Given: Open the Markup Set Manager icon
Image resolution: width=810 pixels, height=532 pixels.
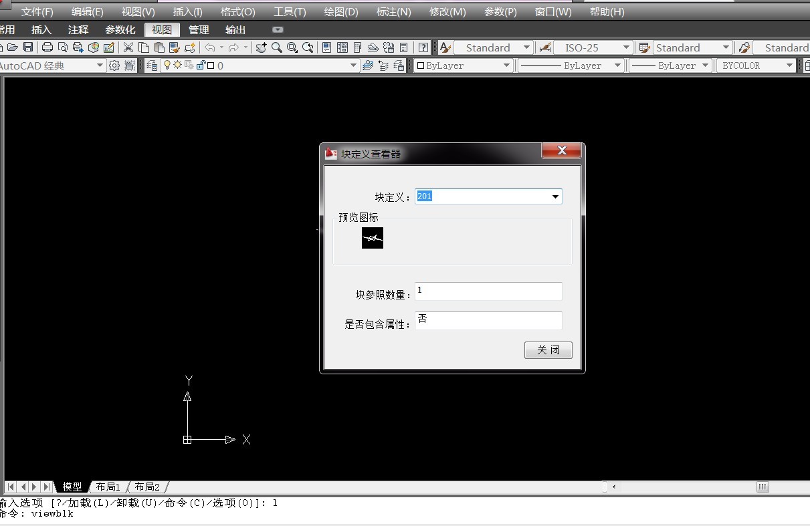Looking at the screenshot, I should (389, 47).
